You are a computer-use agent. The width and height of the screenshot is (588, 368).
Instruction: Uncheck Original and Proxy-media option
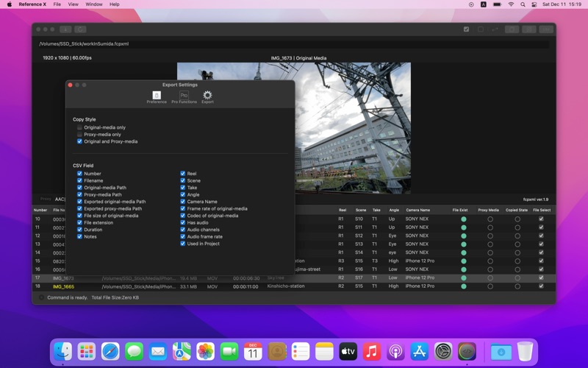[79, 141]
